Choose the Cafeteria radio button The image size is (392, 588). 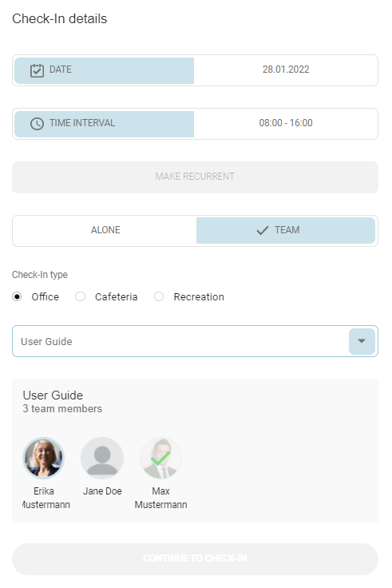point(80,296)
